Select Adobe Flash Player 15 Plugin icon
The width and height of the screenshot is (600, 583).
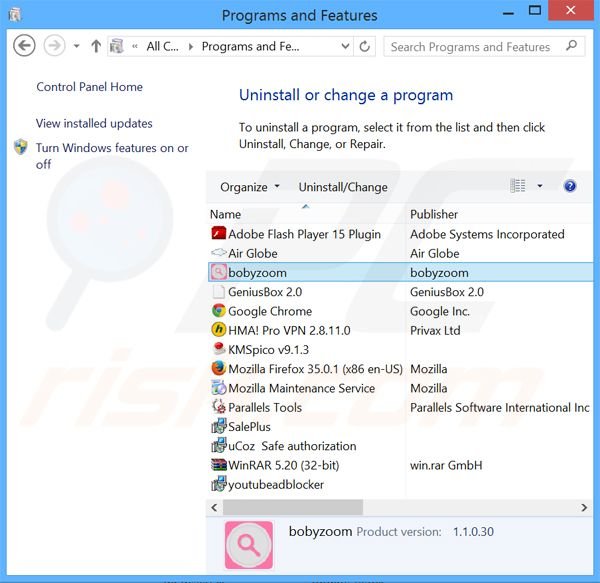(x=218, y=233)
